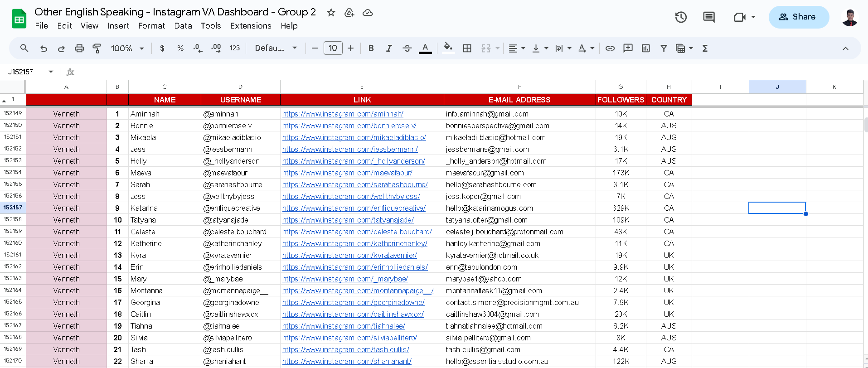The height and width of the screenshot is (368, 868).
Task: Expand the hidden rows above row 1
Action: (x=4, y=100)
